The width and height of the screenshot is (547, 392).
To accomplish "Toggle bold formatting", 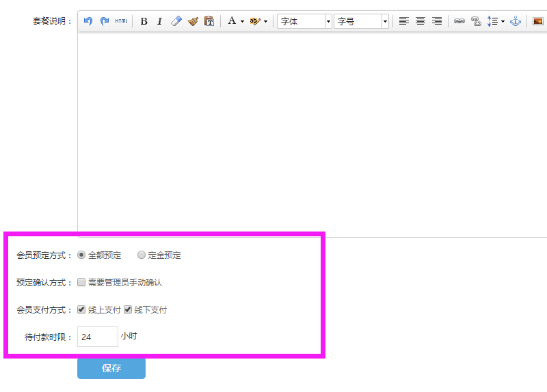I will click(x=144, y=21).
